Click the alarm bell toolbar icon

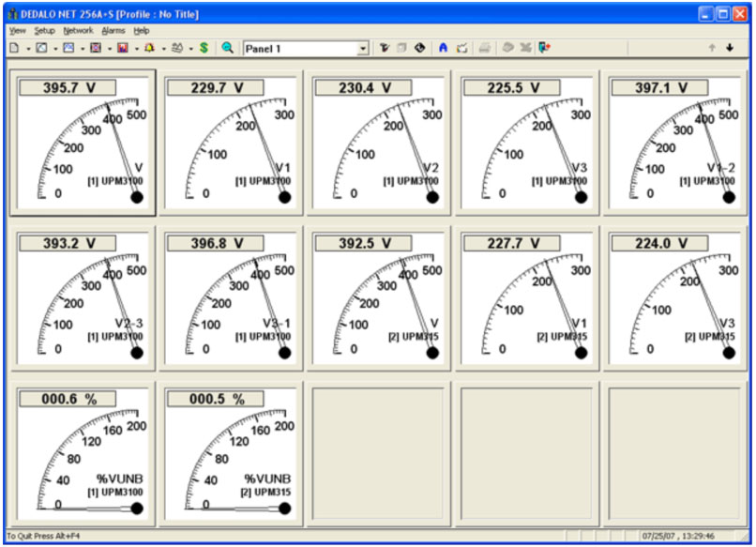click(x=150, y=48)
